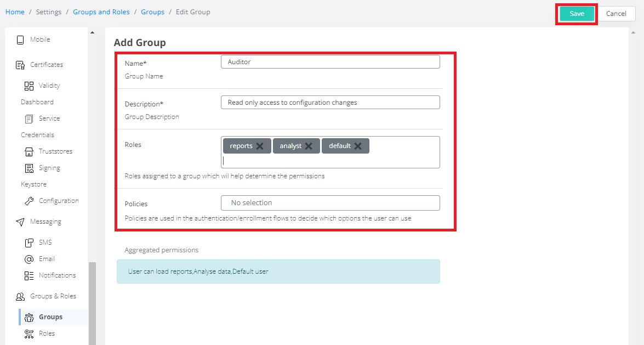Open SMS icon under Messaging
The height and width of the screenshot is (345, 644).
[29, 242]
